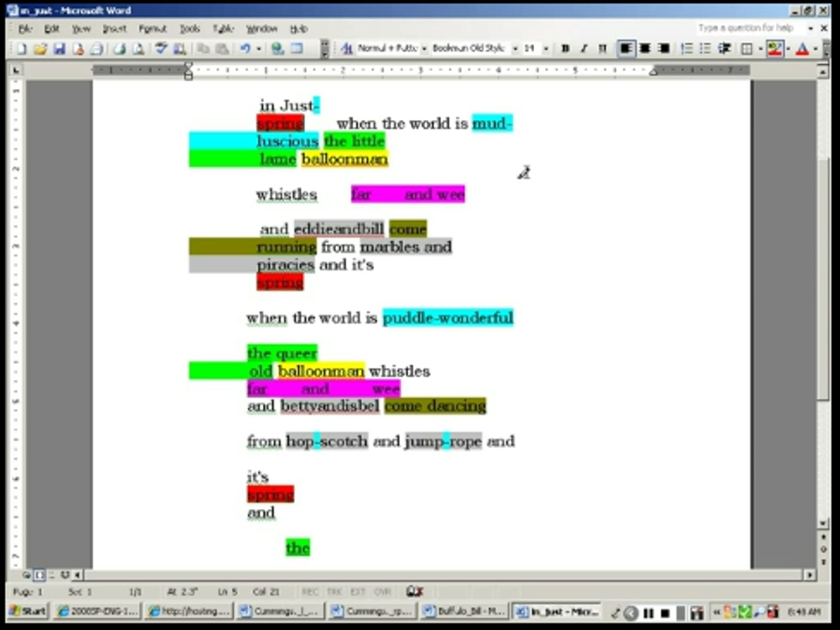Switch to the Buffalo_Bill Word taskbar button
Screen dimensions: 840x630
pos(465,611)
